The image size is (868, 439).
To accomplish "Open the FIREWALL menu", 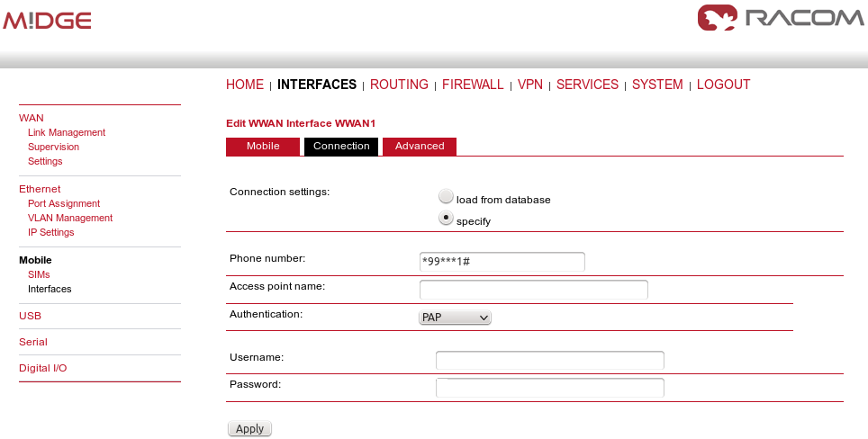I will click(x=473, y=85).
